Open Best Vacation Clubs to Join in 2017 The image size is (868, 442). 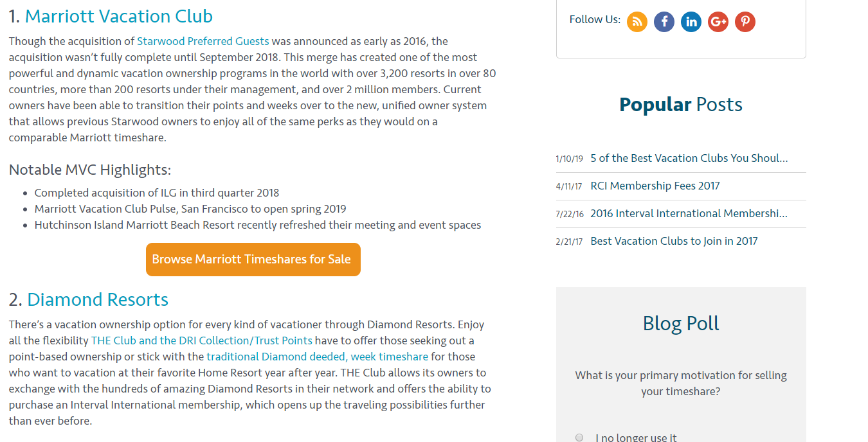[674, 241]
